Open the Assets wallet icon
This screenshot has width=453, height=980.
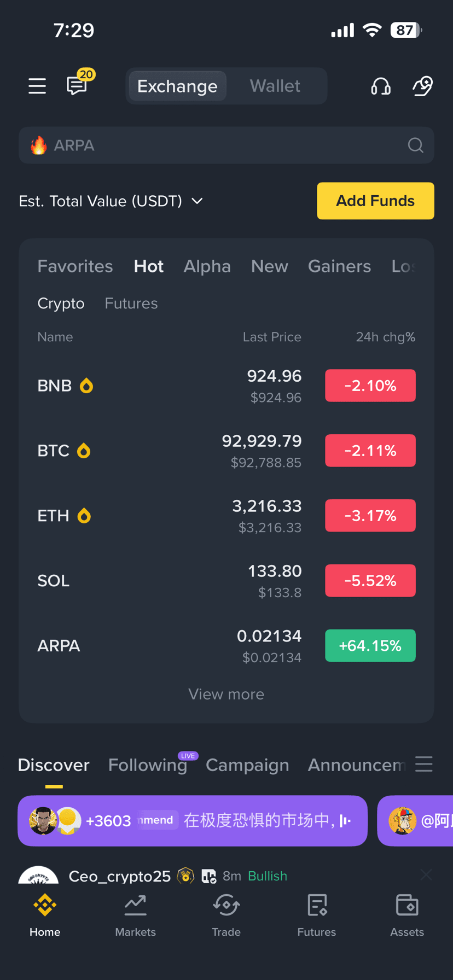pos(407,916)
